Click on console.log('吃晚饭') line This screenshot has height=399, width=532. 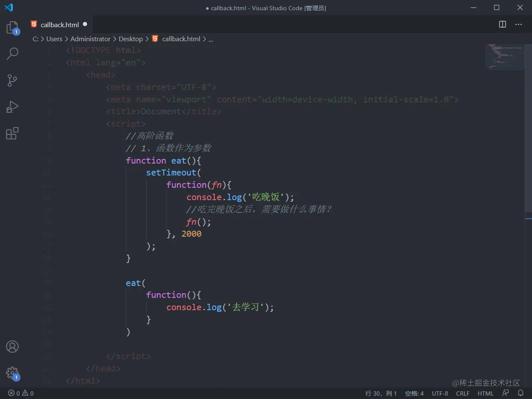(x=240, y=197)
